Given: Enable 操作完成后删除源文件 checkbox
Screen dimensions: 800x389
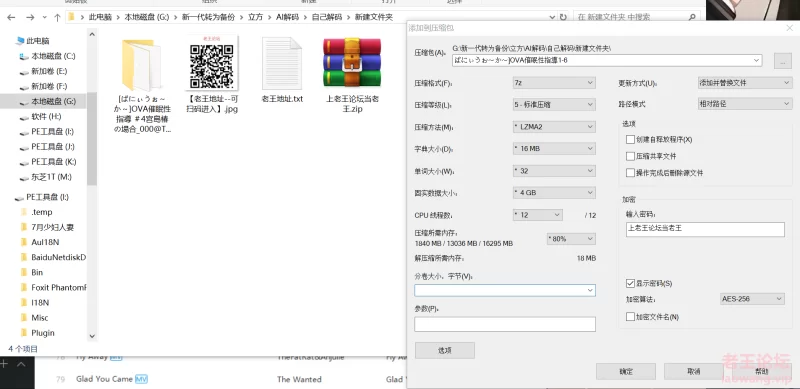Looking at the screenshot, I should pos(630,173).
